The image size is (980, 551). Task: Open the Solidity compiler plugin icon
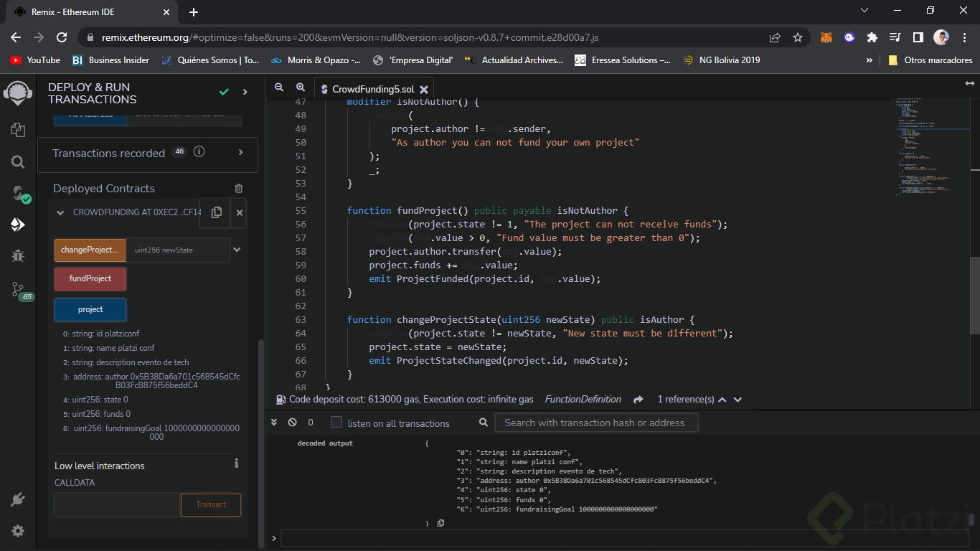[x=18, y=194]
